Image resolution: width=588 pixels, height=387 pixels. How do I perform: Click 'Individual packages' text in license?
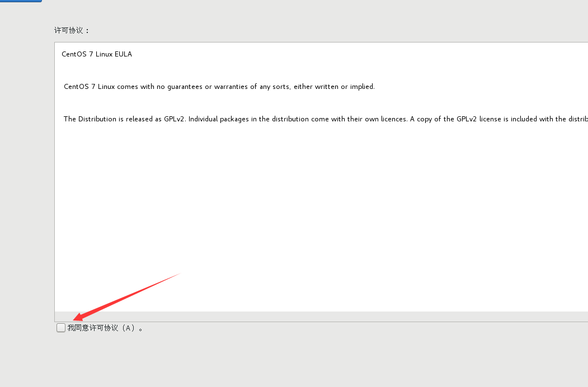(x=219, y=119)
